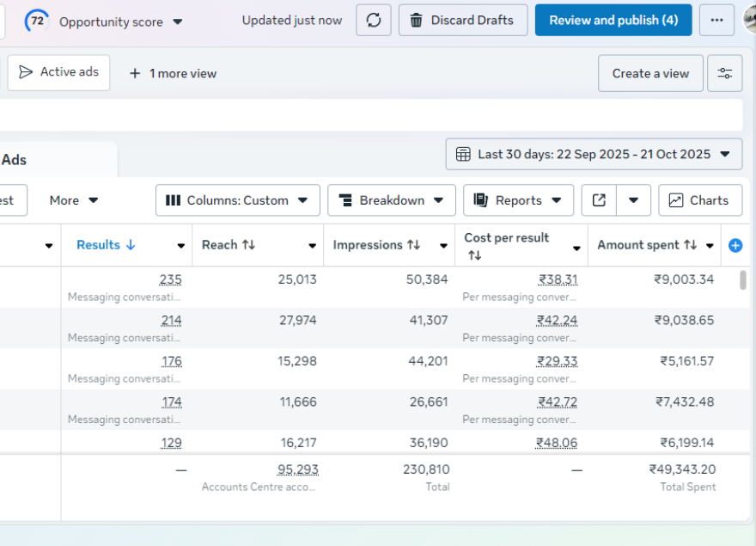
Task: Open the More menu
Action: click(74, 200)
